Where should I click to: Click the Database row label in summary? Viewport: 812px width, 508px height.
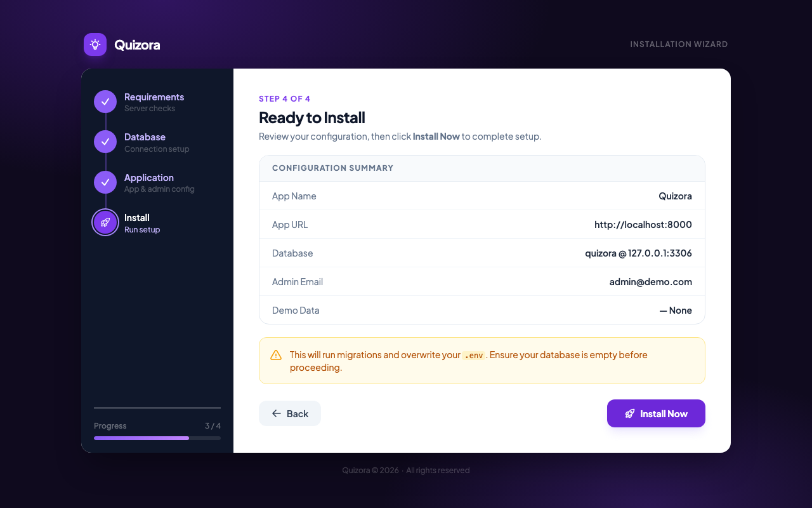click(292, 253)
